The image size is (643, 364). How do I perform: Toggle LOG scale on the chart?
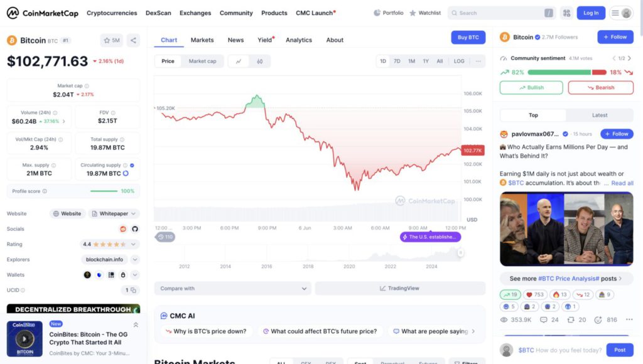459,62
